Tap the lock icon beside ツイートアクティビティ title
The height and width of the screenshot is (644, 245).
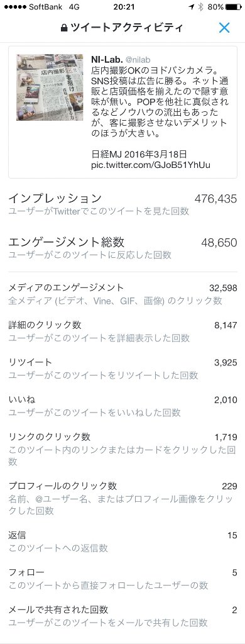pyautogui.click(x=64, y=28)
